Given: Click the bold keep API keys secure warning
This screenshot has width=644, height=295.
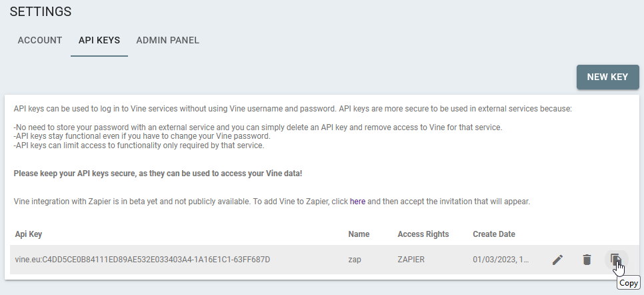Looking at the screenshot, I should pyautogui.click(x=158, y=174).
